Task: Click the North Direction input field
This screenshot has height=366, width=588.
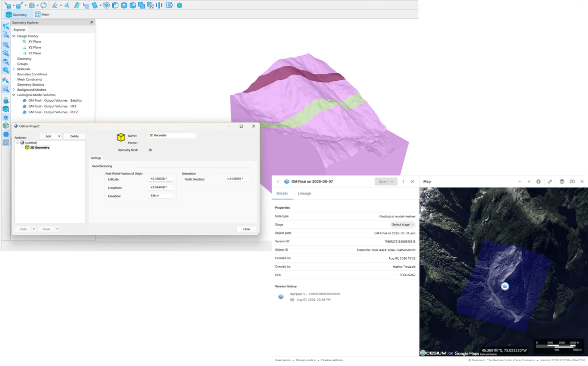Action: pos(237,179)
